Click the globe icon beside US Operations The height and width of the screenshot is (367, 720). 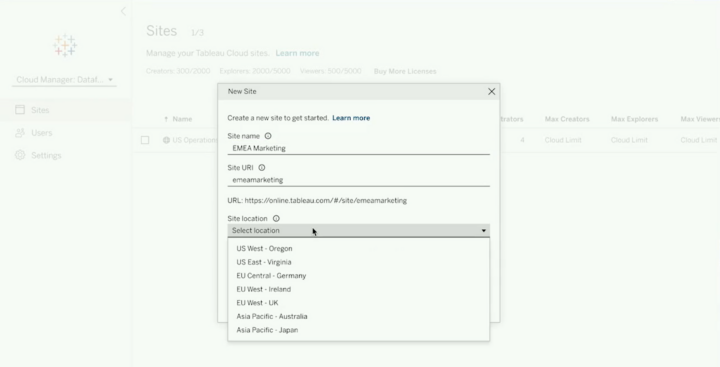pyautogui.click(x=166, y=140)
